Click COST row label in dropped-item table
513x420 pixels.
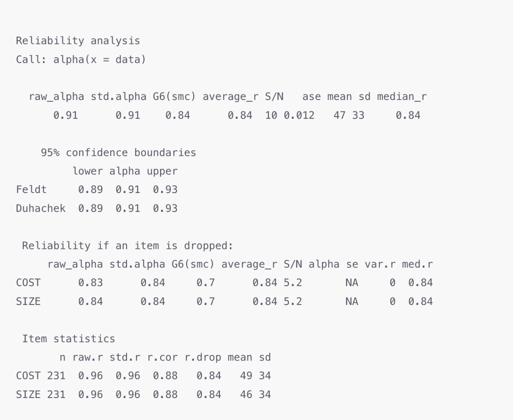tap(28, 283)
